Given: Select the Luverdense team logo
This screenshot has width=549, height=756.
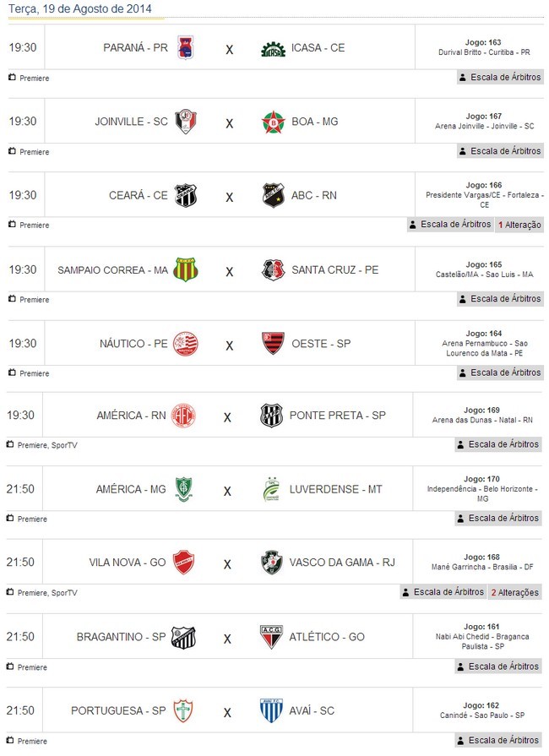Looking at the screenshot, I should point(272,489).
